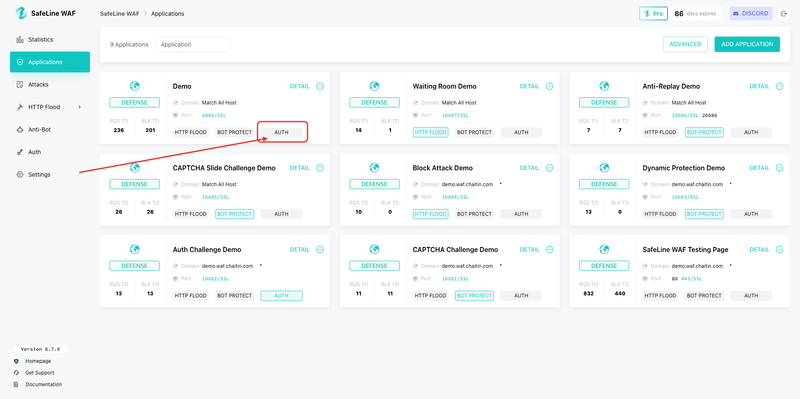Open DETAIL for SafeLine WAF Testing Page
Image resolution: width=800 pixels, height=399 pixels.
[x=759, y=250]
